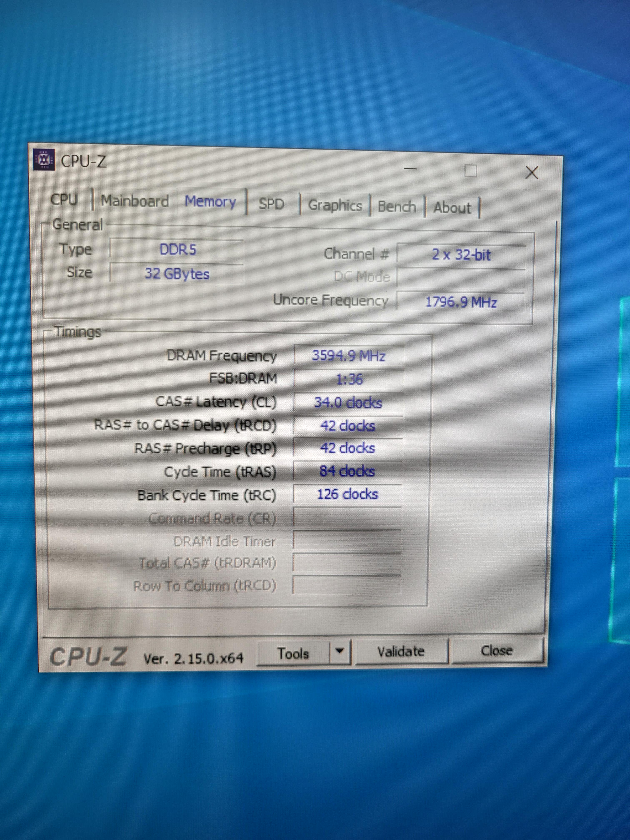Click the tRCD 42 clocks value

point(348,426)
